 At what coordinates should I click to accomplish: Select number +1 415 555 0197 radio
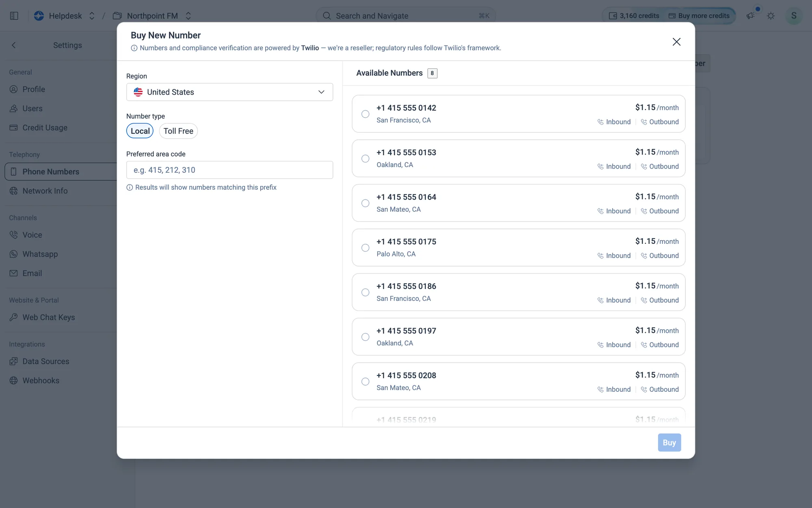(x=365, y=337)
